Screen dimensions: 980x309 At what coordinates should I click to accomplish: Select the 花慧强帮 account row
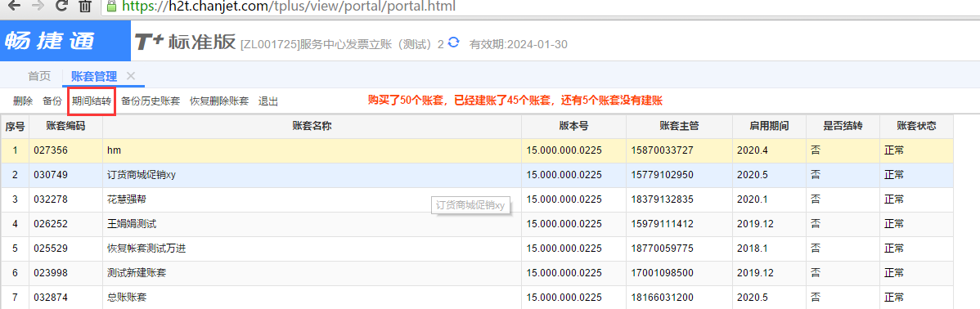pyautogui.click(x=478, y=199)
